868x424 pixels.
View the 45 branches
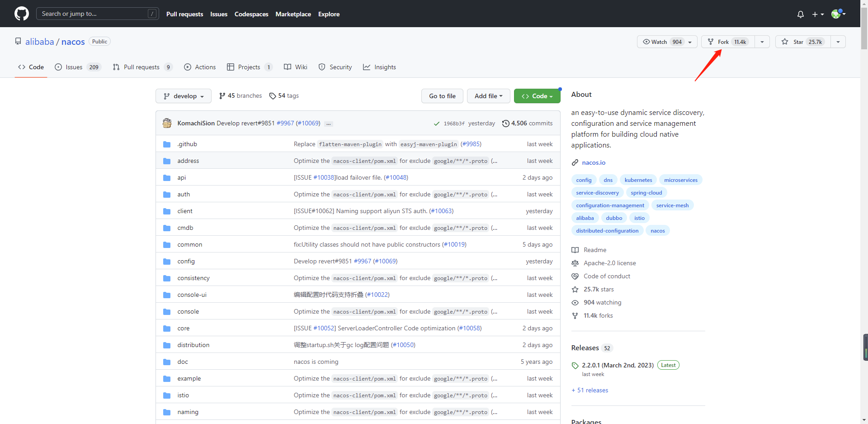[241, 95]
